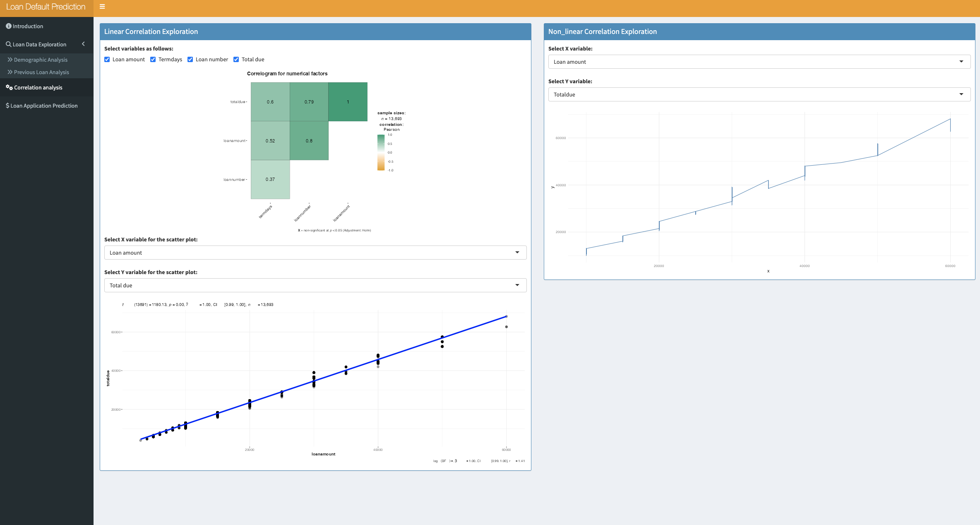
Task: Click the hamburger sidebar toggle icon
Action: pyautogui.click(x=102, y=7)
